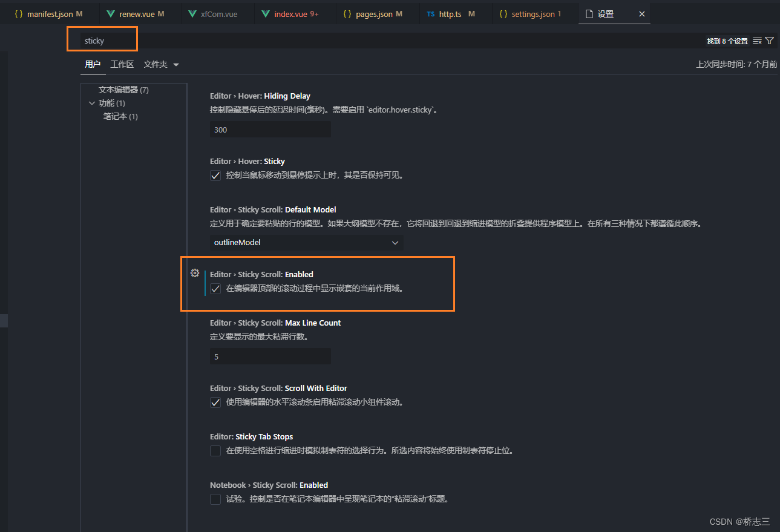Click the JSON icon on manifest.json tab
The image size is (780, 532).
coord(19,13)
